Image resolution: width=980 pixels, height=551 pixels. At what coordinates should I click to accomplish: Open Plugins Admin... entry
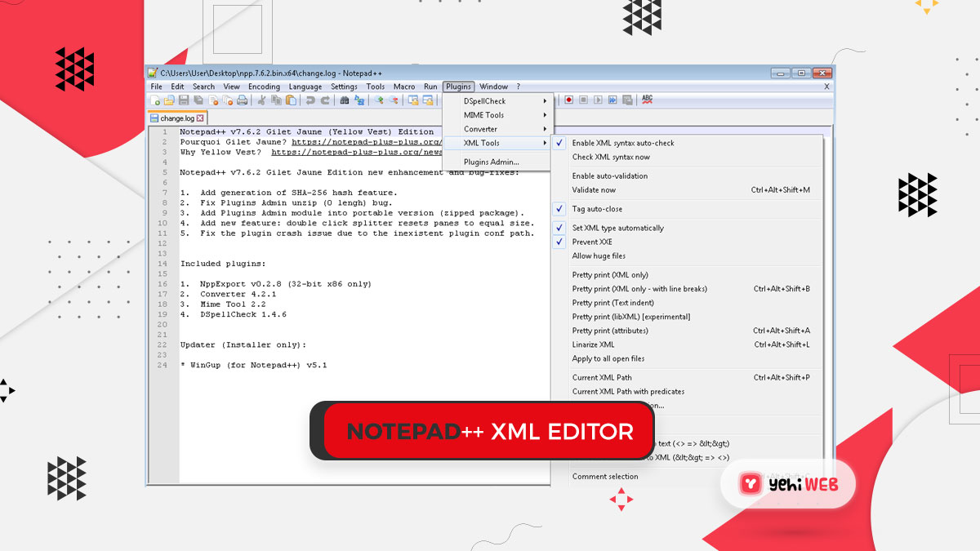click(x=491, y=162)
